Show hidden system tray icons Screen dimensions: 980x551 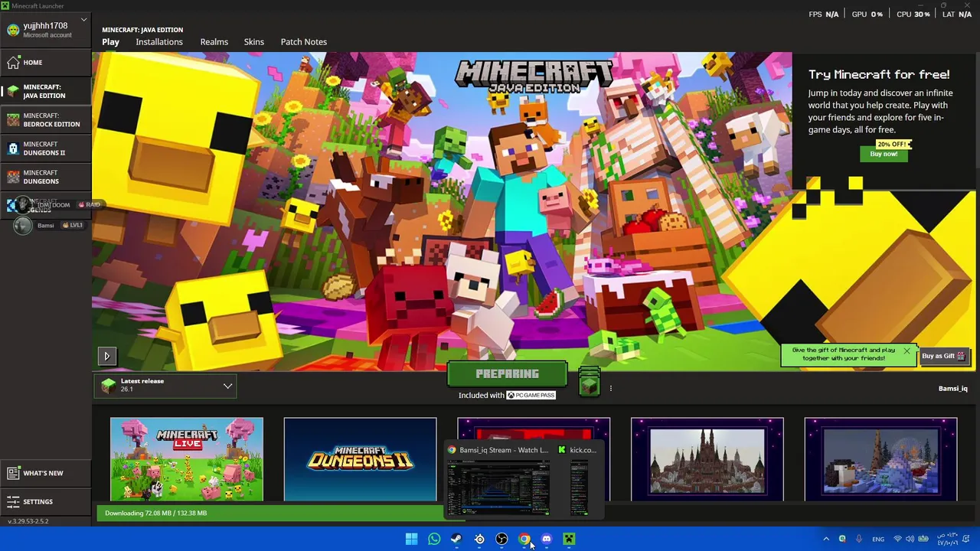coord(826,540)
